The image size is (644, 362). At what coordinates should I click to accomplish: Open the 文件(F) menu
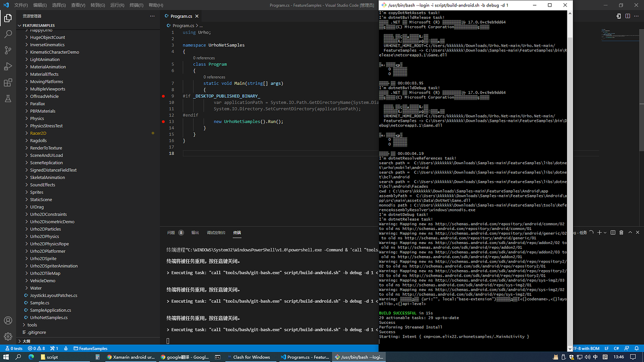point(21,5)
